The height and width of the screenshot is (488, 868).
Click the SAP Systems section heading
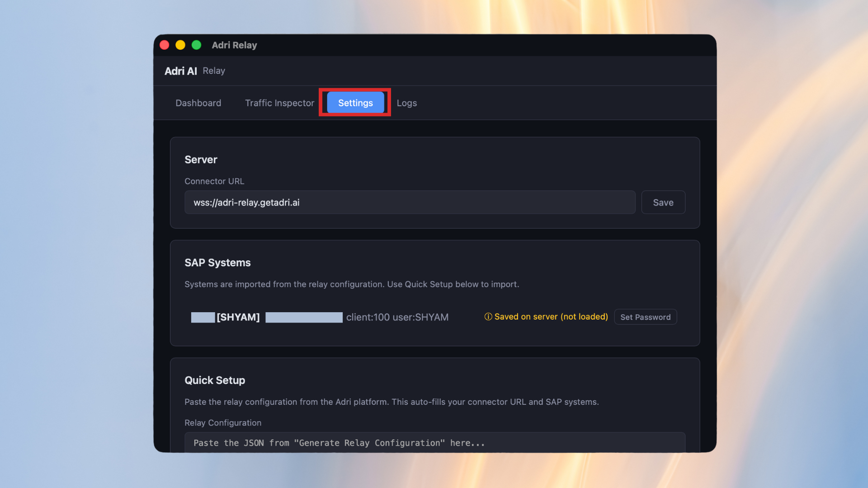pyautogui.click(x=217, y=263)
